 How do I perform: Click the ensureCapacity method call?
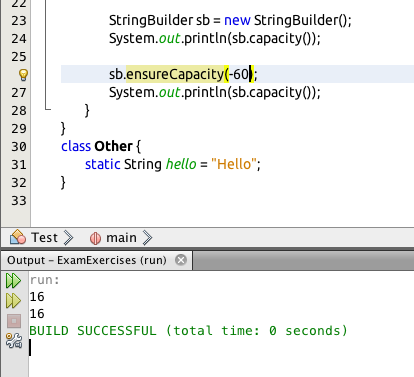[175, 74]
